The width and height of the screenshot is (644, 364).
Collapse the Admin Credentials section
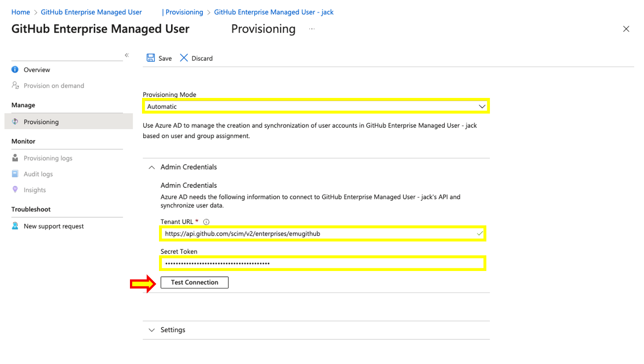pyautogui.click(x=152, y=167)
